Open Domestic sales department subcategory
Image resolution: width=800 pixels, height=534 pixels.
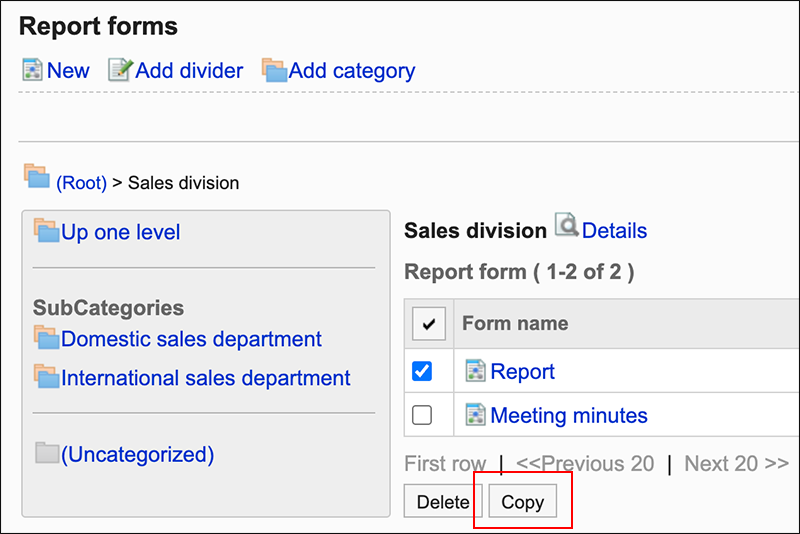coord(191,339)
